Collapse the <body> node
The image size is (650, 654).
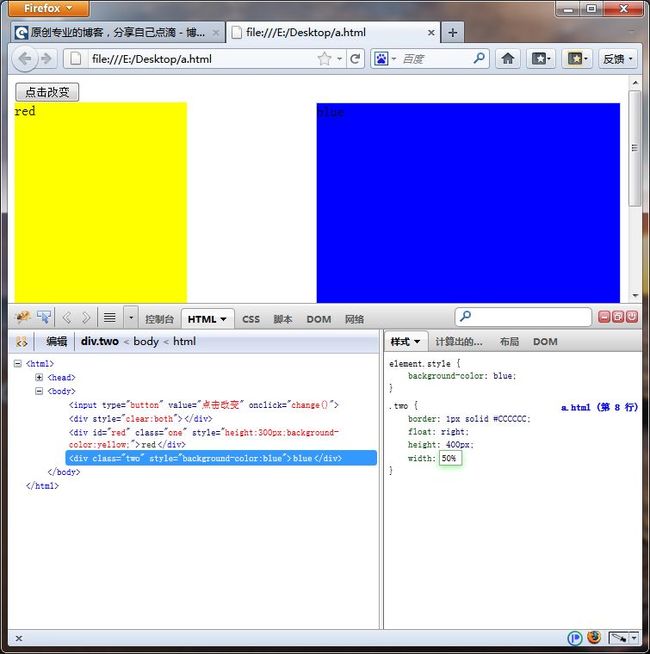click(39, 391)
